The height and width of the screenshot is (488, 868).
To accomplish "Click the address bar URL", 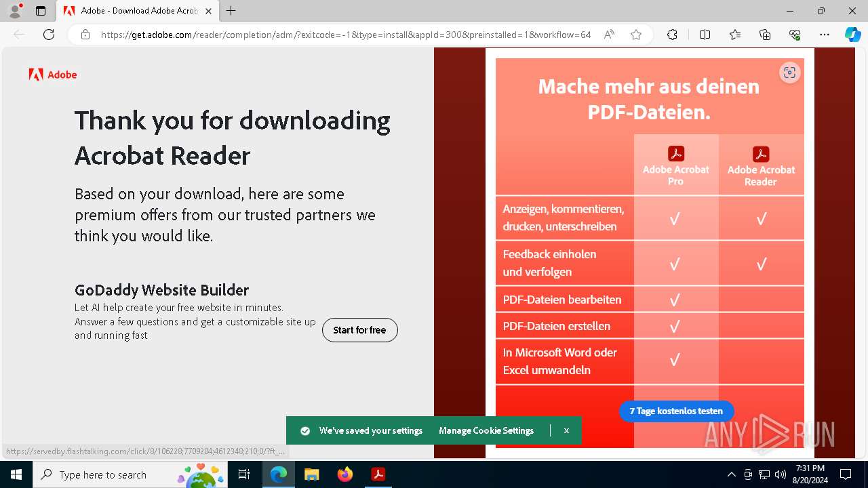I will tap(346, 35).
